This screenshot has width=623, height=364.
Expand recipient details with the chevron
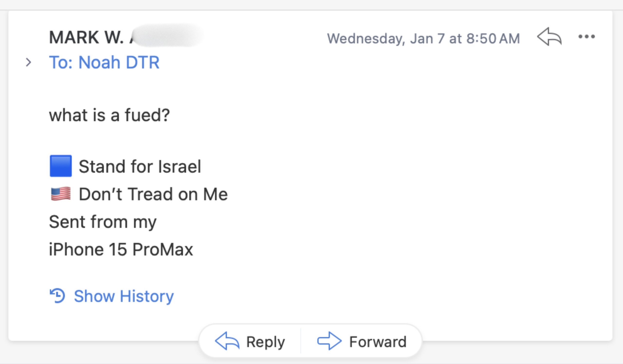(28, 62)
